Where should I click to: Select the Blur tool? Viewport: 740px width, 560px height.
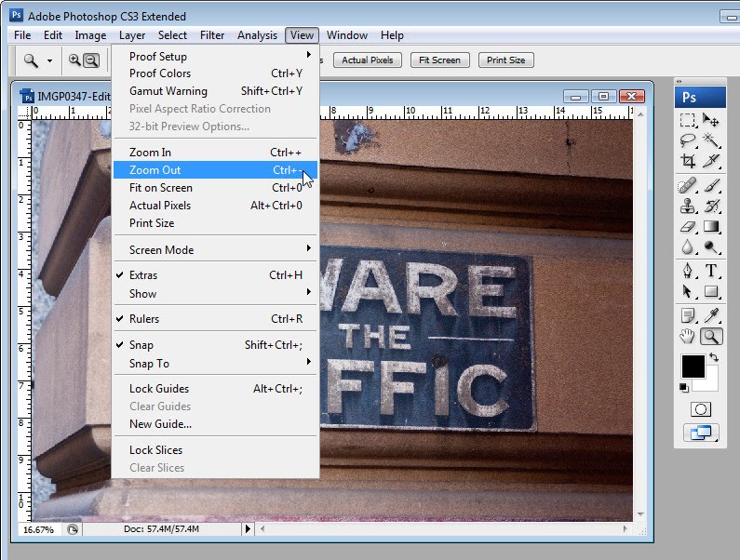688,247
